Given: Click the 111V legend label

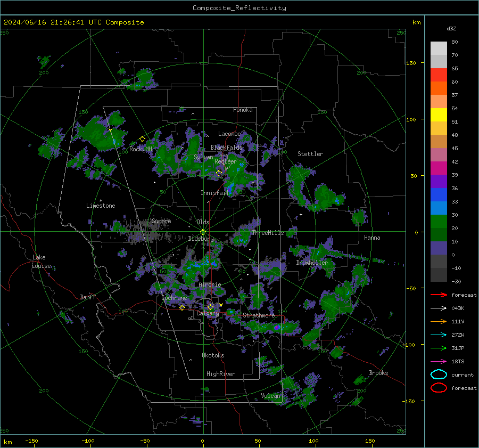Looking at the screenshot, I should 458,321.
